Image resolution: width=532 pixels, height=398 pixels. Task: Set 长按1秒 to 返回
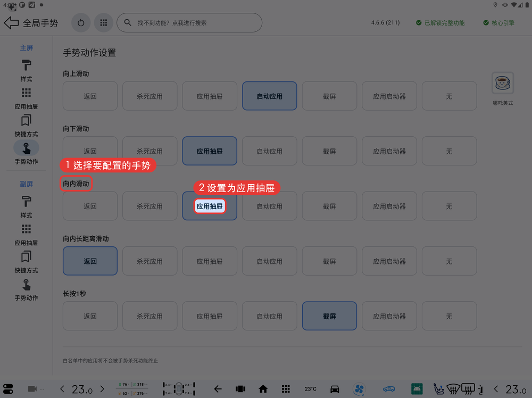click(x=90, y=316)
